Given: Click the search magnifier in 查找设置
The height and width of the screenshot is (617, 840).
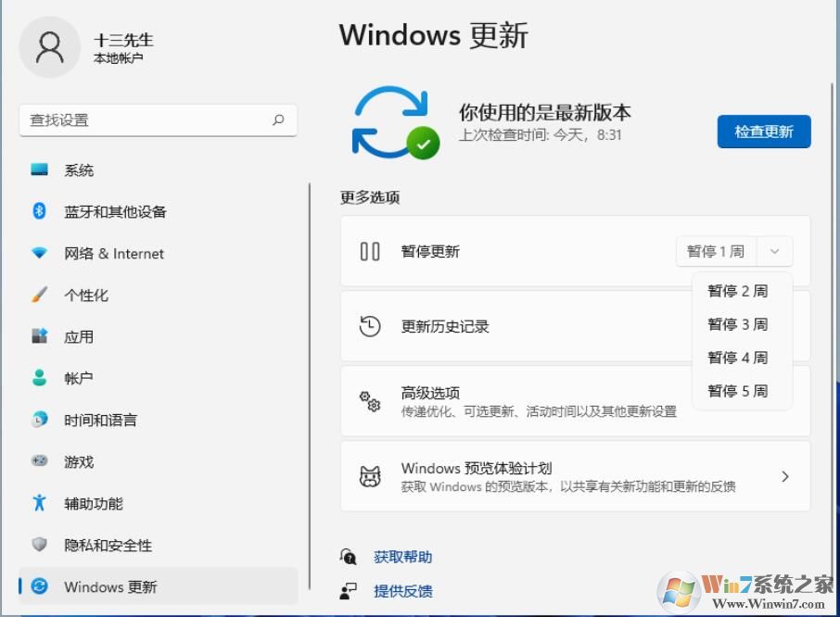Looking at the screenshot, I should click(x=279, y=120).
